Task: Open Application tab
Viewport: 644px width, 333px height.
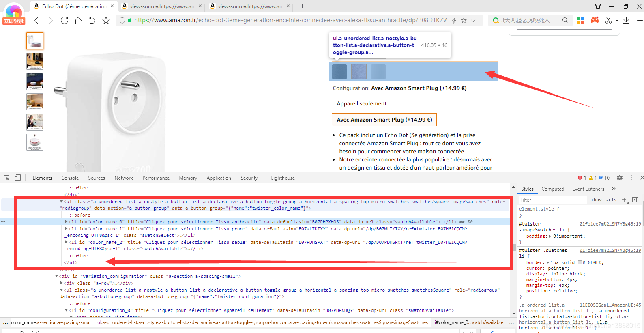Action: click(x=219, y=178)
